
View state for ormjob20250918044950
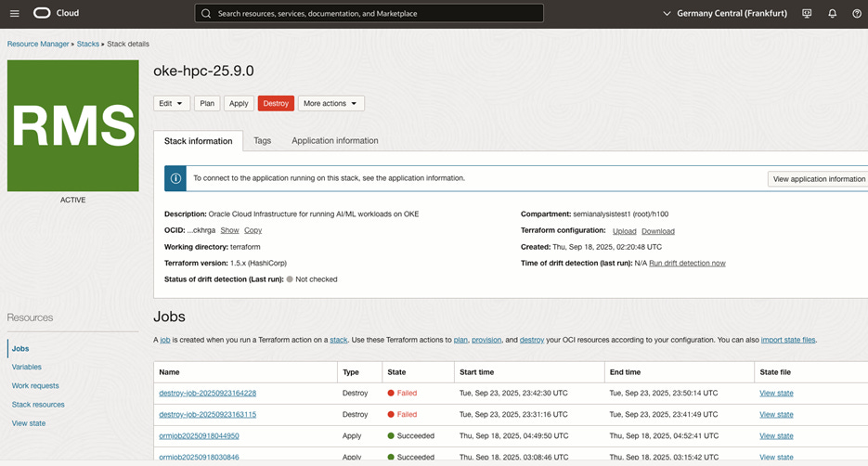coord(776,436)
